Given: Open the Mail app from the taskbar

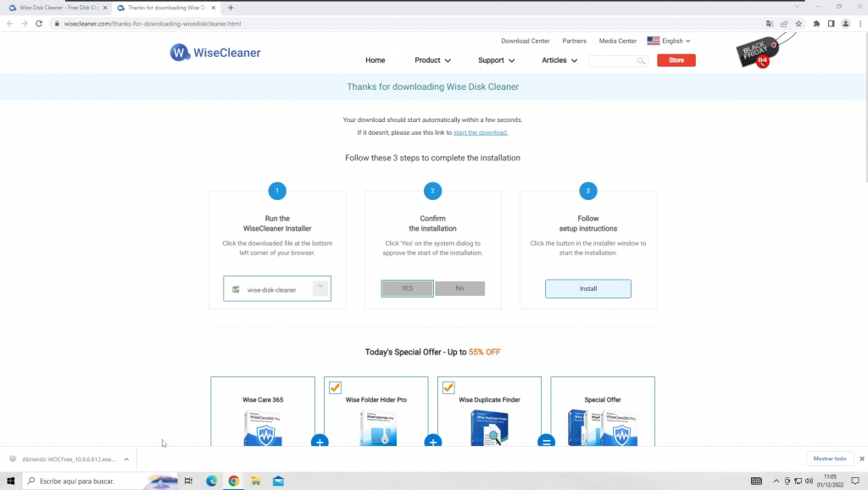Looking at the screenshot, I should click(x=278, y=481).
